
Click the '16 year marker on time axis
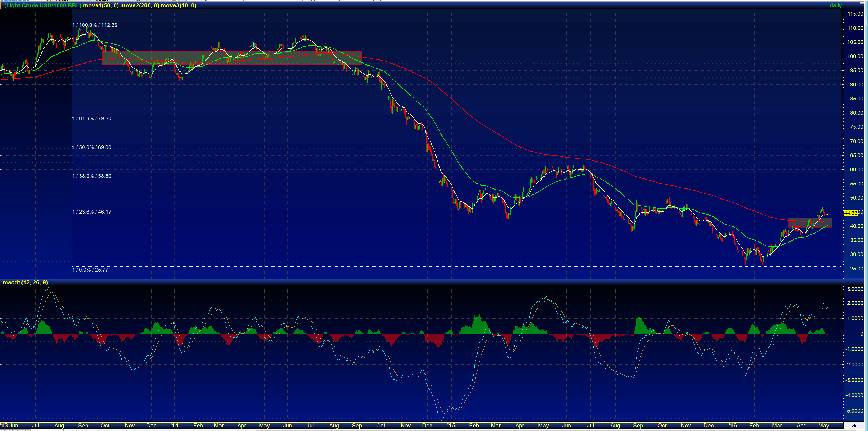click(732, 426)
